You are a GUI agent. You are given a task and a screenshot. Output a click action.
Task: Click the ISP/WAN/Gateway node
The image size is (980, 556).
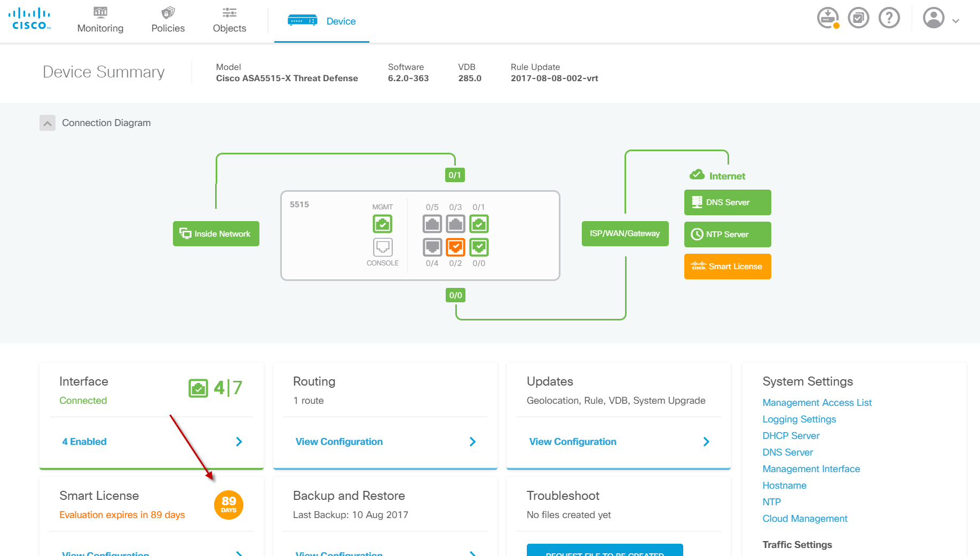625,233
